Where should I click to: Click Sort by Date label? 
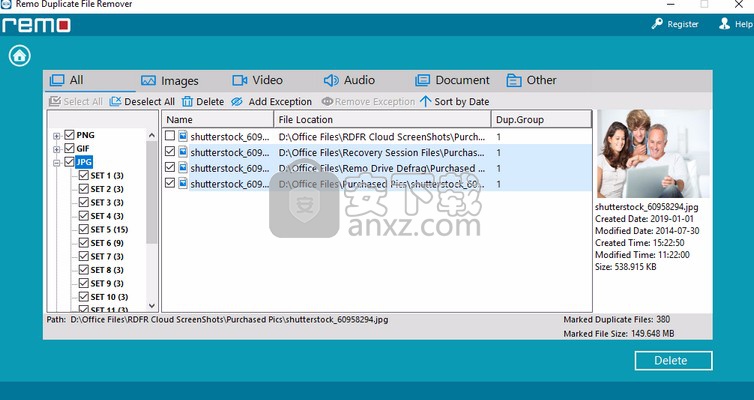click(x=462, y=101)
